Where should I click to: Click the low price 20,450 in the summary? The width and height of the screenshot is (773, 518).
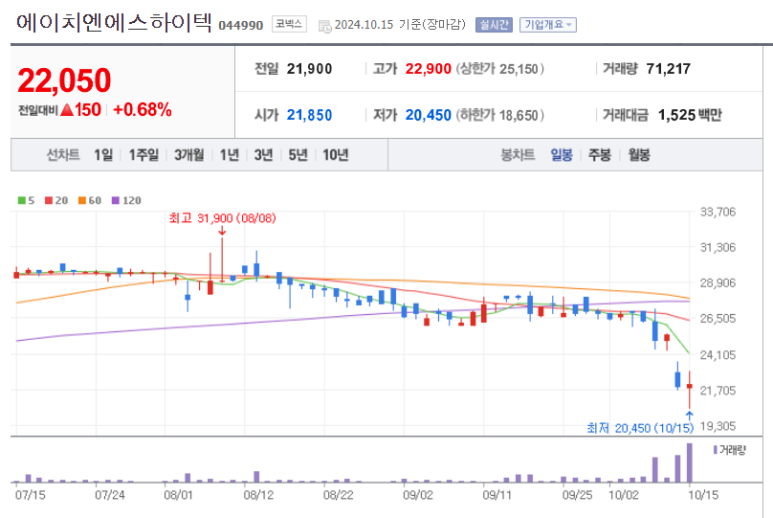pos(428,115)
